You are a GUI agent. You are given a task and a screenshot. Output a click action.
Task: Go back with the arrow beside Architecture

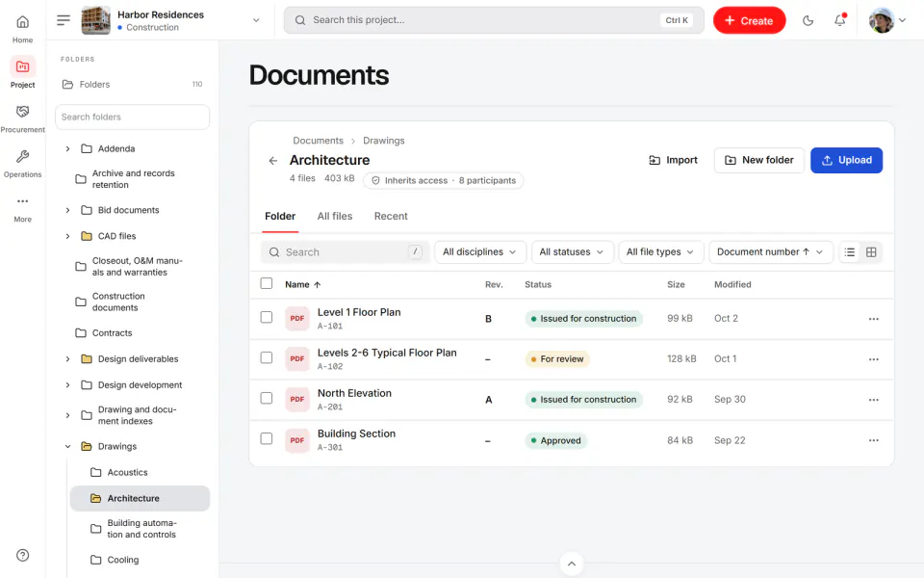(272, 161)
